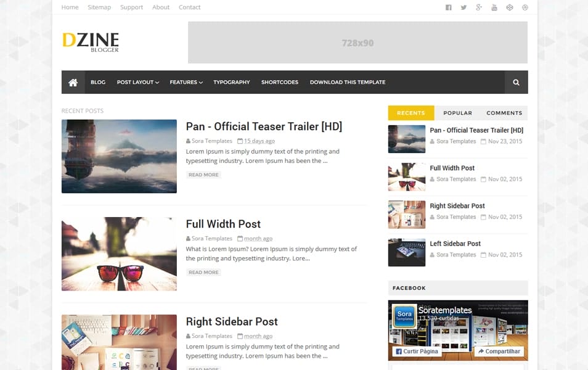Open the Pan - Official Teaser Trailer post
588x370 pixels.
[x=264, y=126]
